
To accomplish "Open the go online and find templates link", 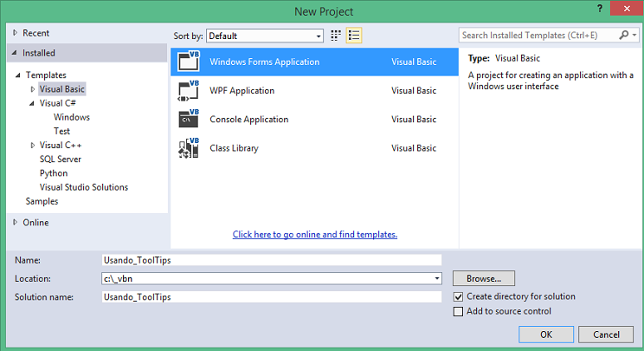I will pos(314,234).
